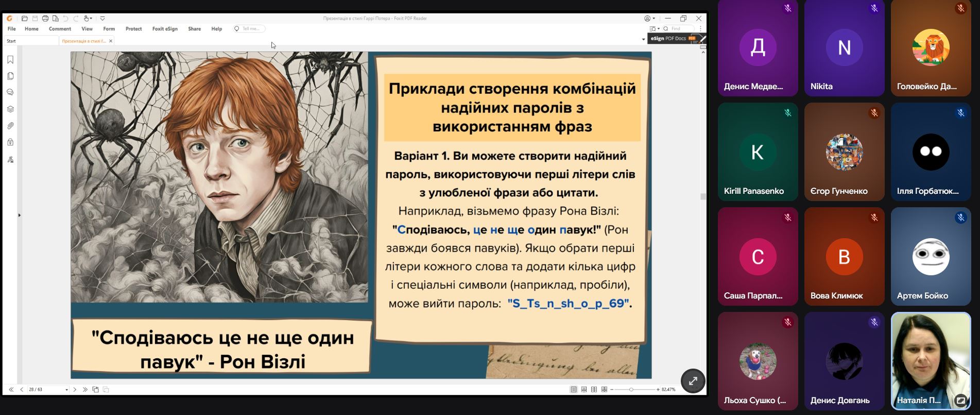
Task: Open the customize quick access toolbar dropdown
Action: pyautogui.click(x=102, y=19)
